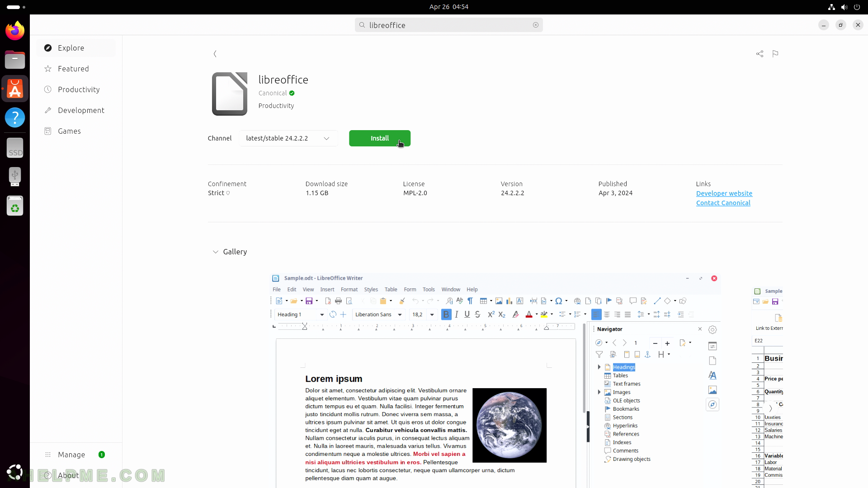
Task: Open the Trash in the dock
Action: click(15, 206)
